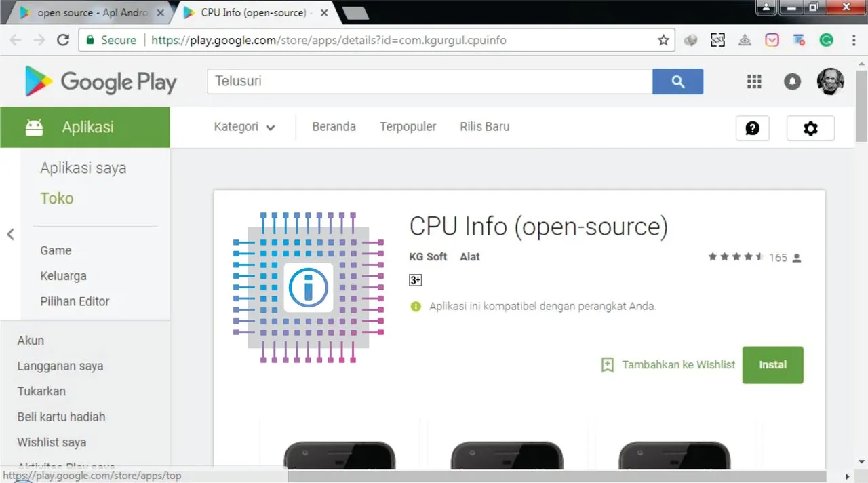868x483 pixels.
Task: Open the Alat category link
Action: tap(469, 257)
